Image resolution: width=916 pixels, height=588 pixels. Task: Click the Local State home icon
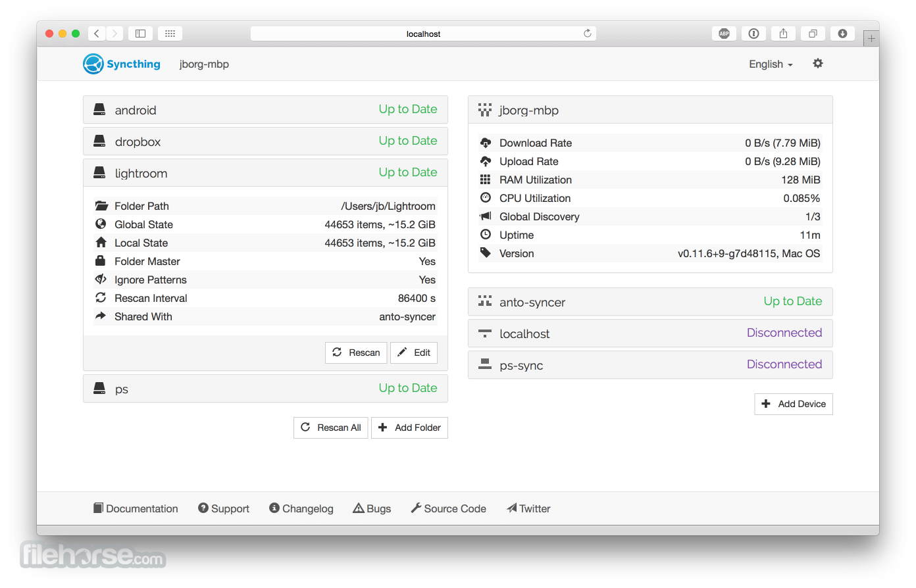(101, 242)
